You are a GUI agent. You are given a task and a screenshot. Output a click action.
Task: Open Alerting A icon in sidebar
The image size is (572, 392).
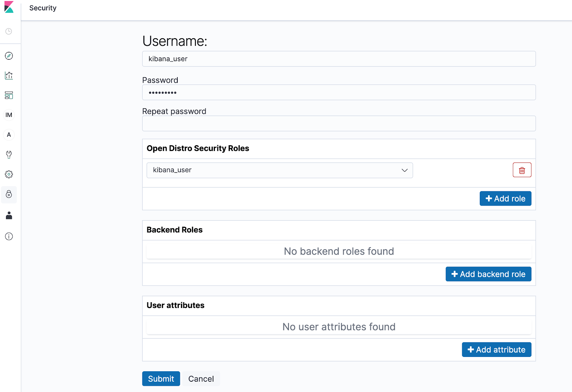pos(9,135)
